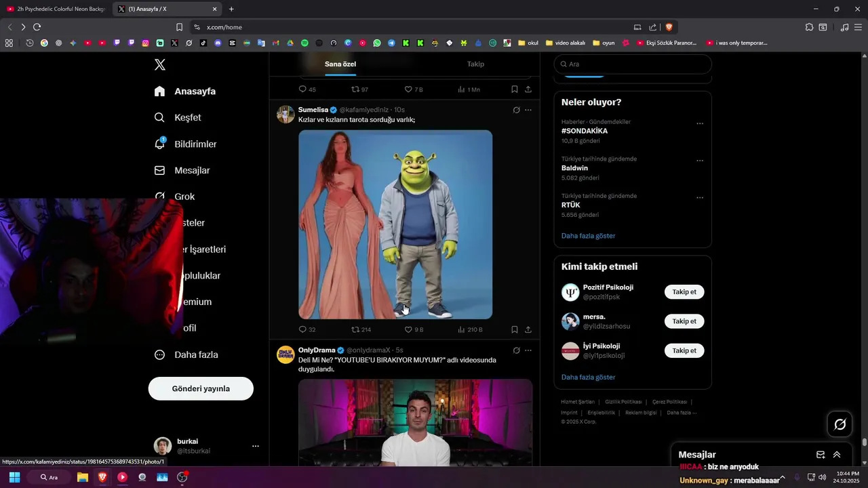The height and width of the screenshot is (488, 868).
Task: Open options for RTÜK trend
Action: coord(700,198)
